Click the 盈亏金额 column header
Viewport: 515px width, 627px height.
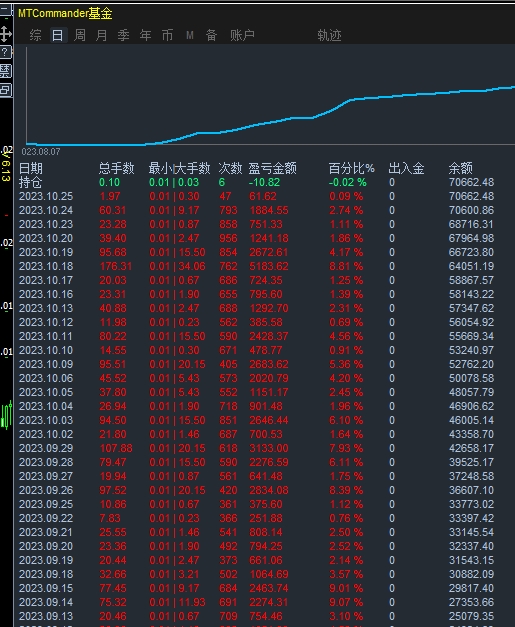273,168
